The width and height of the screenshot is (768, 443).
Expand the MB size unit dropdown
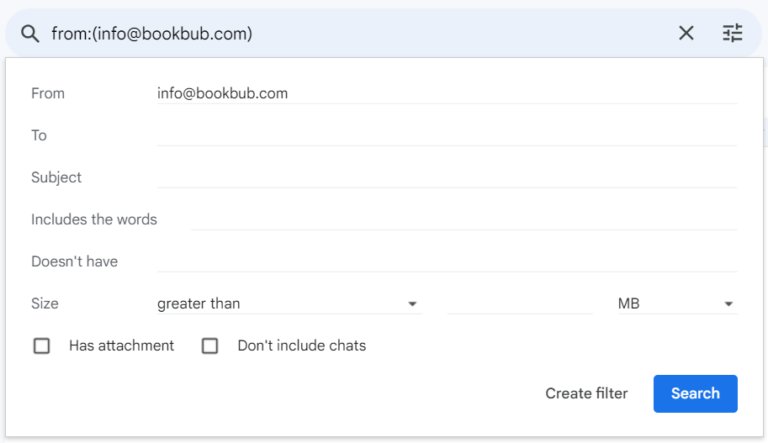(677, 303)
